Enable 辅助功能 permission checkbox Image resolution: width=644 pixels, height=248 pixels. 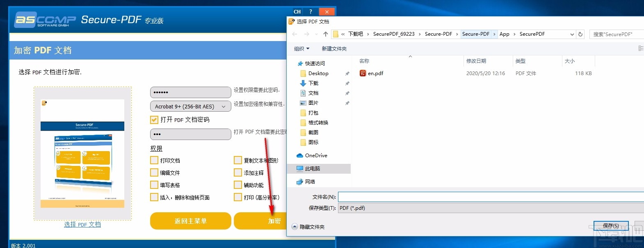(x=238, y=185)
